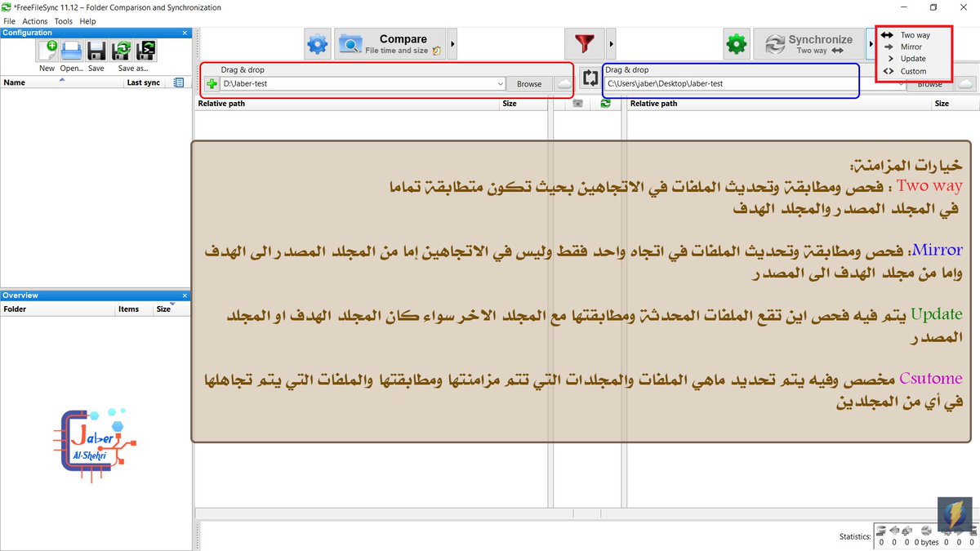Save the current configuration with Save icon

96,51
